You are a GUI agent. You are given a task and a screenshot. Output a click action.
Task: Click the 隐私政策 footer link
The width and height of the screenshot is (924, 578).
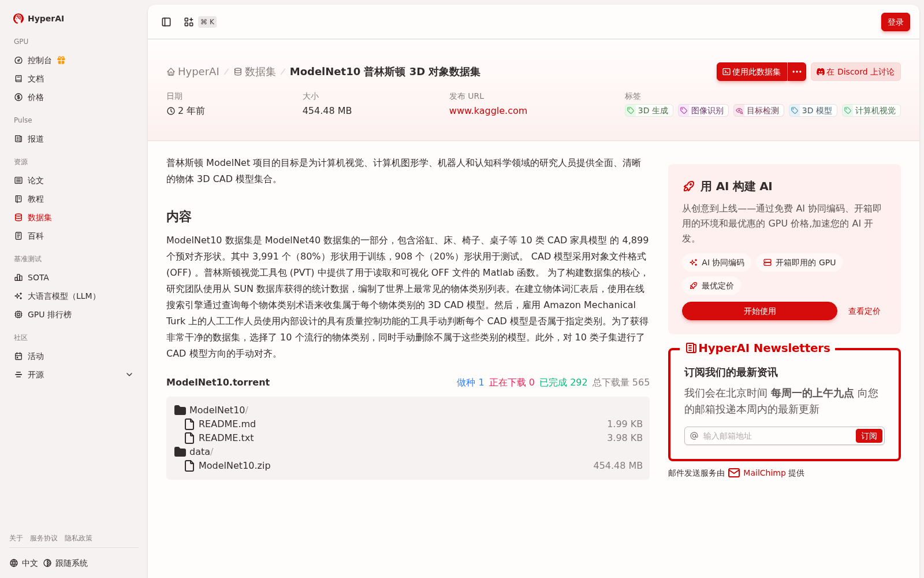(79, 538)
